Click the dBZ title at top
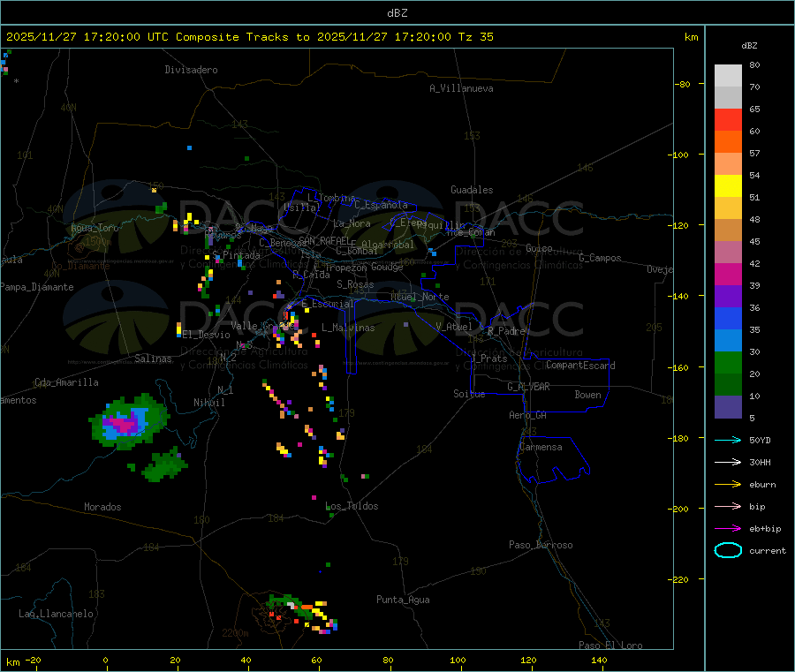Viewport: 795px width, 672px height. [x=397, y=13]
